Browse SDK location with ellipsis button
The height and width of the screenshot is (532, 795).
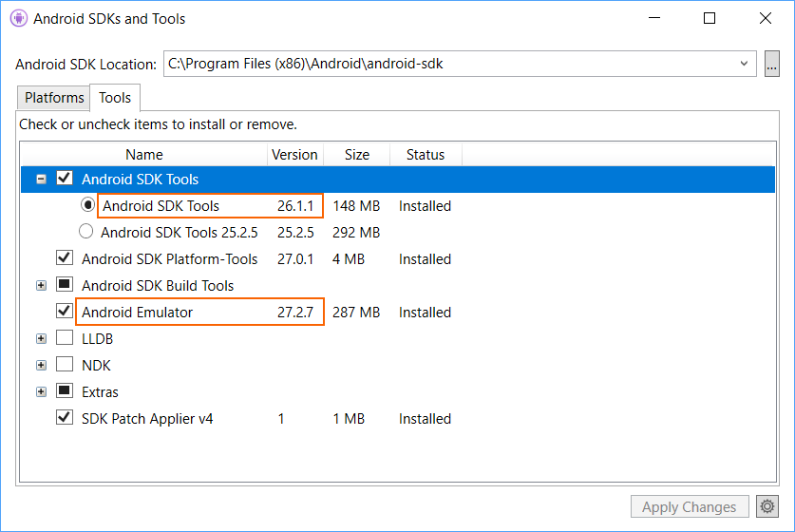pos(771,65)
